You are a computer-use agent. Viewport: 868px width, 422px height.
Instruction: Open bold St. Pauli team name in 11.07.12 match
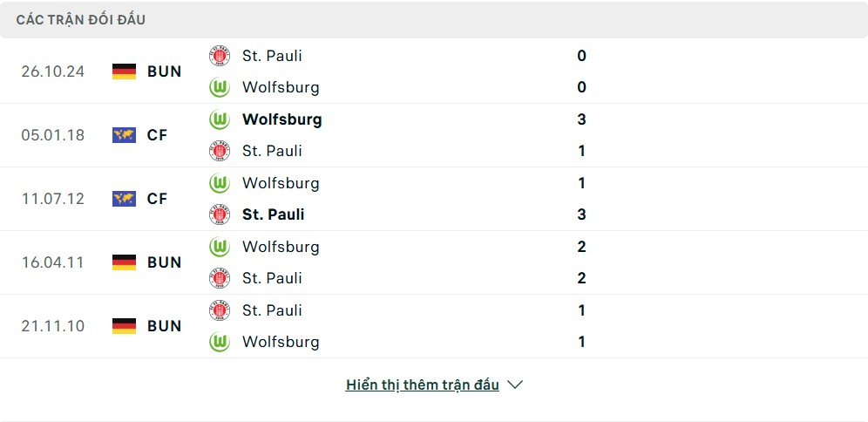273,214
